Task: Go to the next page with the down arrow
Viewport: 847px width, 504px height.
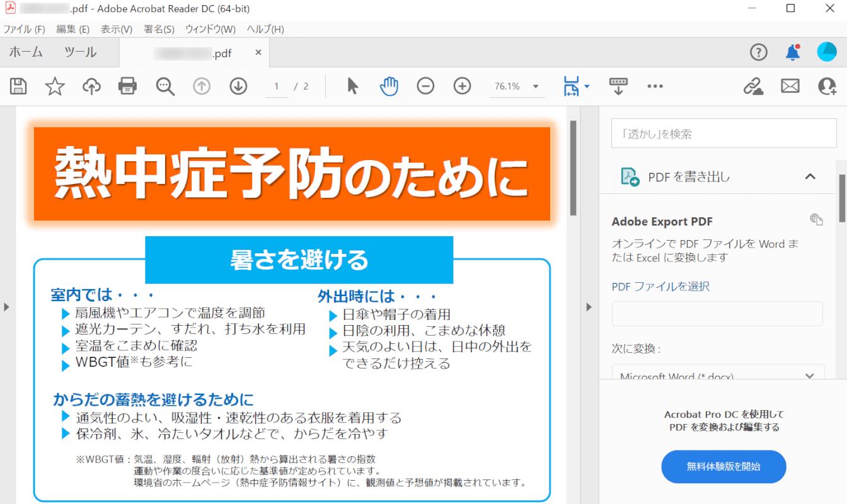Action: click(x=238, y=86)
